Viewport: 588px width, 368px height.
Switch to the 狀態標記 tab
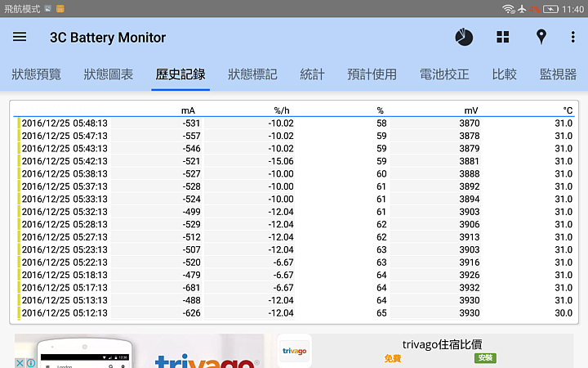pyautogui.click(x=252, y=74)
